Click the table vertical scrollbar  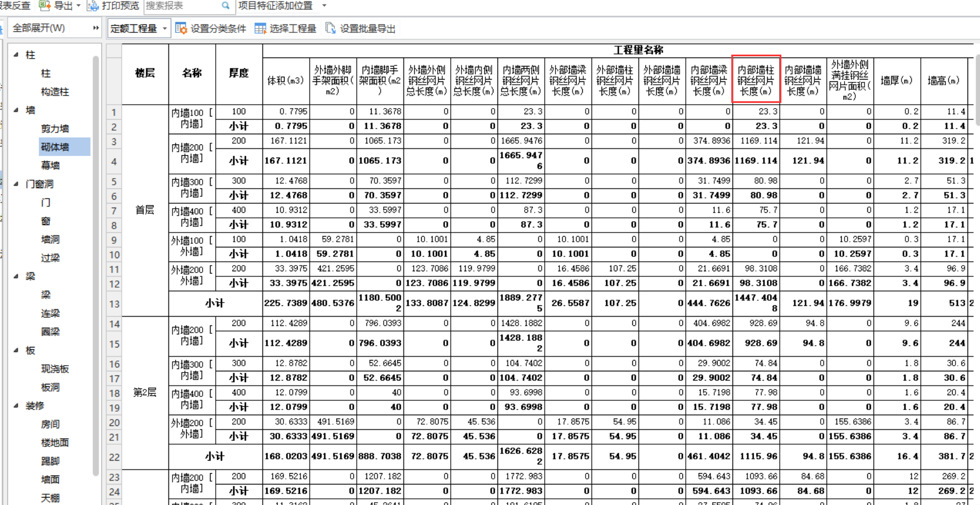click(977, 91)
